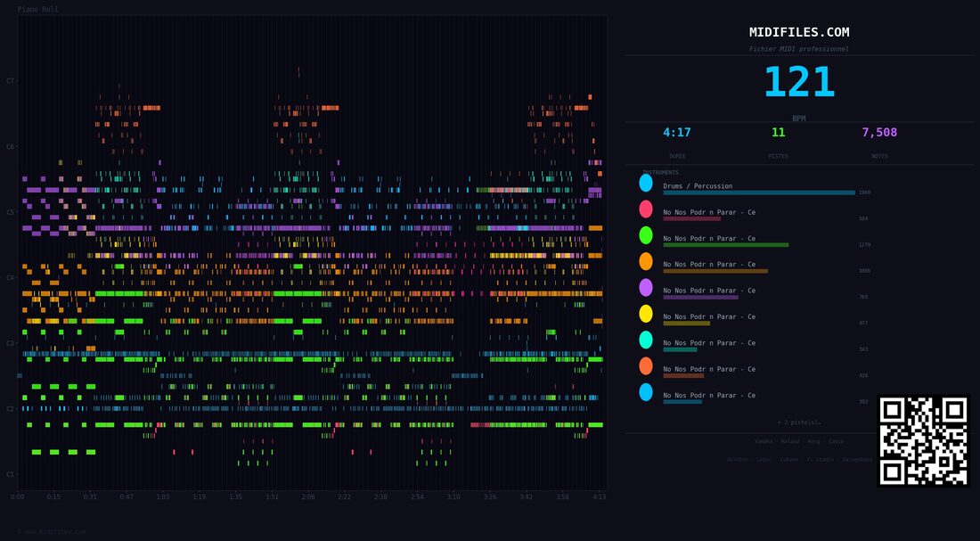Jump to the 2:06 timeline marker
The height and width of the screenshot is (541, 980).
(x=308, y=496)
